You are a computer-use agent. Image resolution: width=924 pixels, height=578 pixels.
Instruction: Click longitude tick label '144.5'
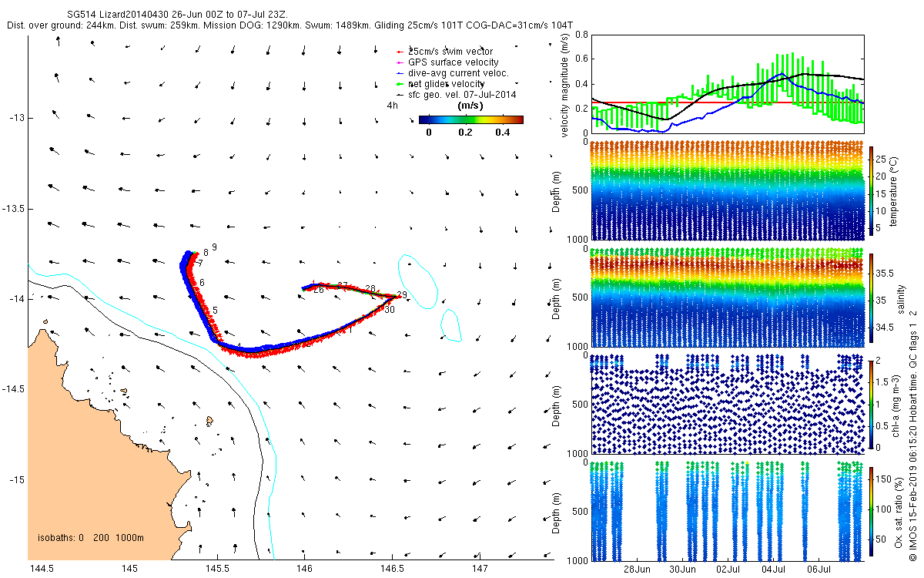41,569
